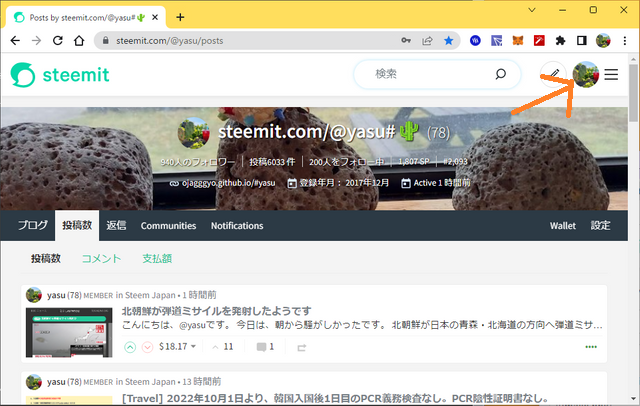Screen dimensions: 640x406
Task: Reload the page
Action: pyautogui.click(x=58, y=40)
